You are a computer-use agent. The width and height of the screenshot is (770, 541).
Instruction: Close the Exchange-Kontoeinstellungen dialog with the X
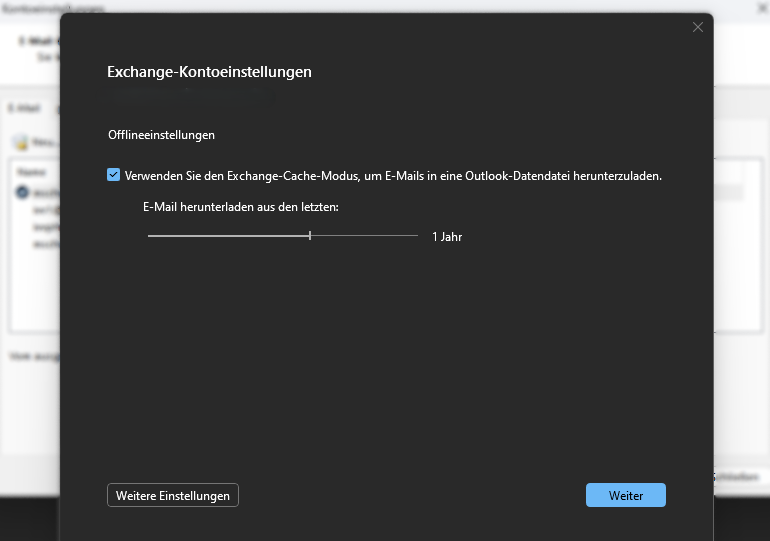pos(698,27)
